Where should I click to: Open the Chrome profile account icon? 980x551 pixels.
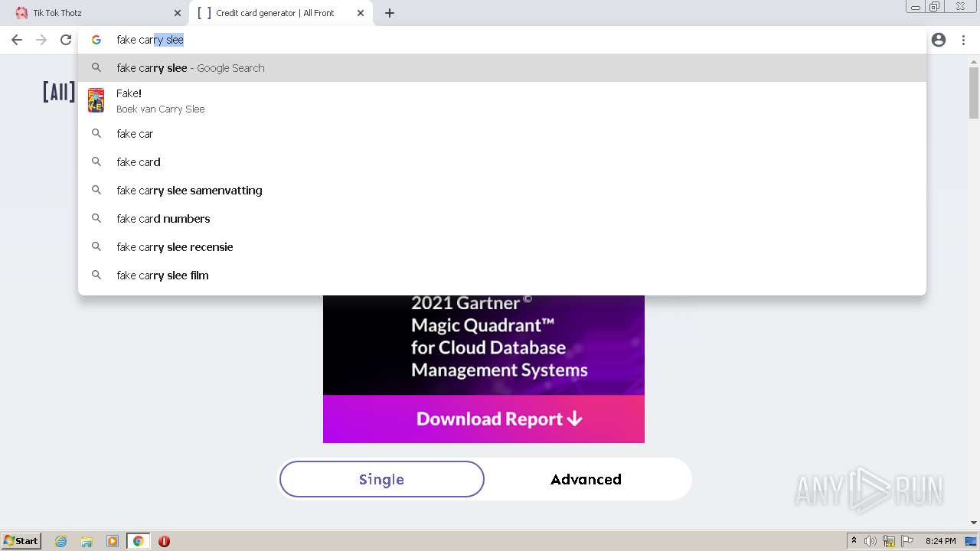[x=939, y=40]
